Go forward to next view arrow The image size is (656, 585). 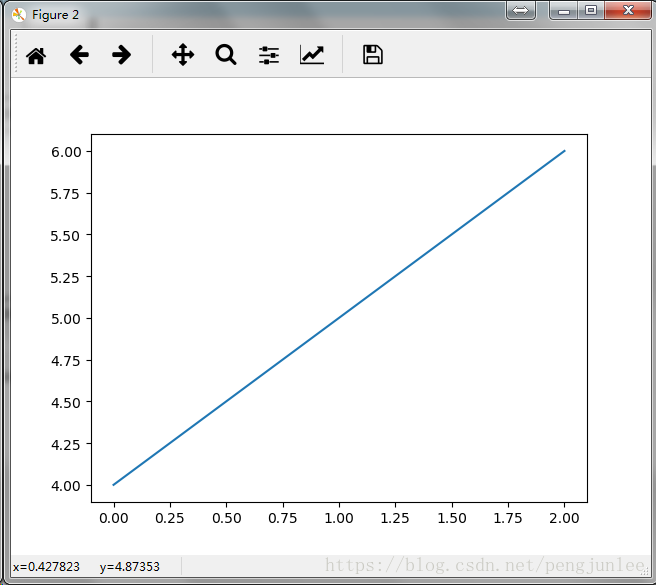(x=122, y=55)
